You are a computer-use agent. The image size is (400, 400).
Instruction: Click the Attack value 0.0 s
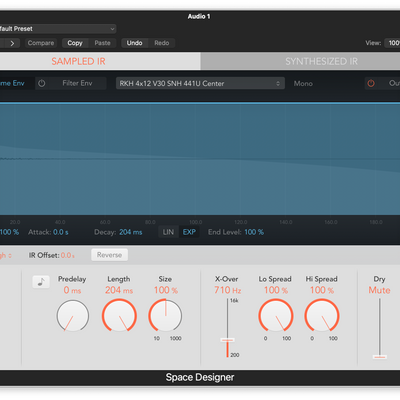click(x=61, y=232)
